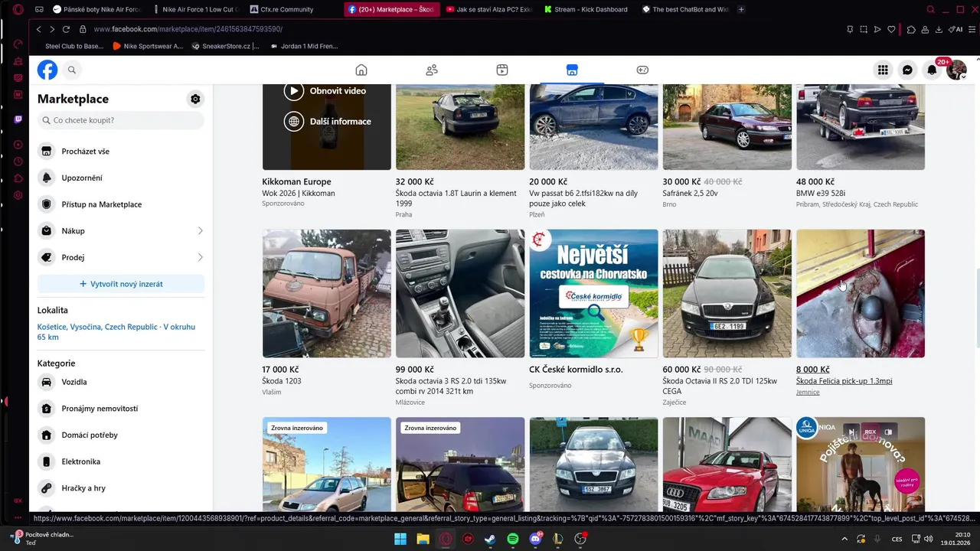Open the extensions cube icon

[911, 29]
